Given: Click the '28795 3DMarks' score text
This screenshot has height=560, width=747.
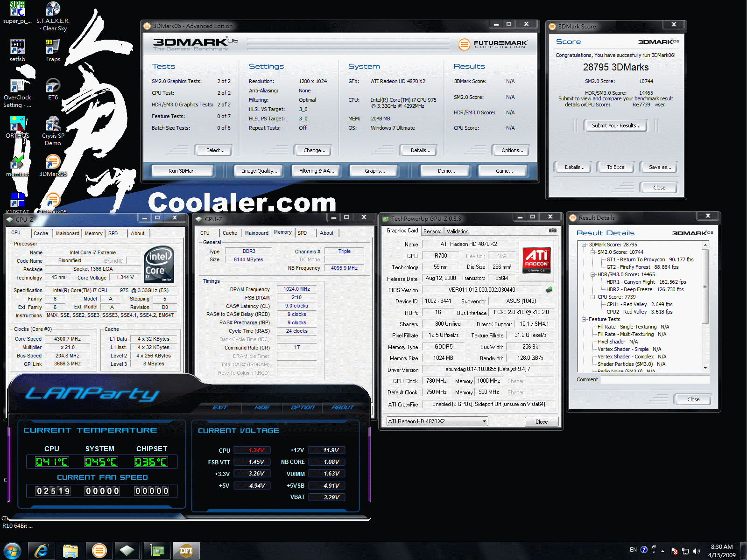Looking at the screenshot, I should [616, 67].
